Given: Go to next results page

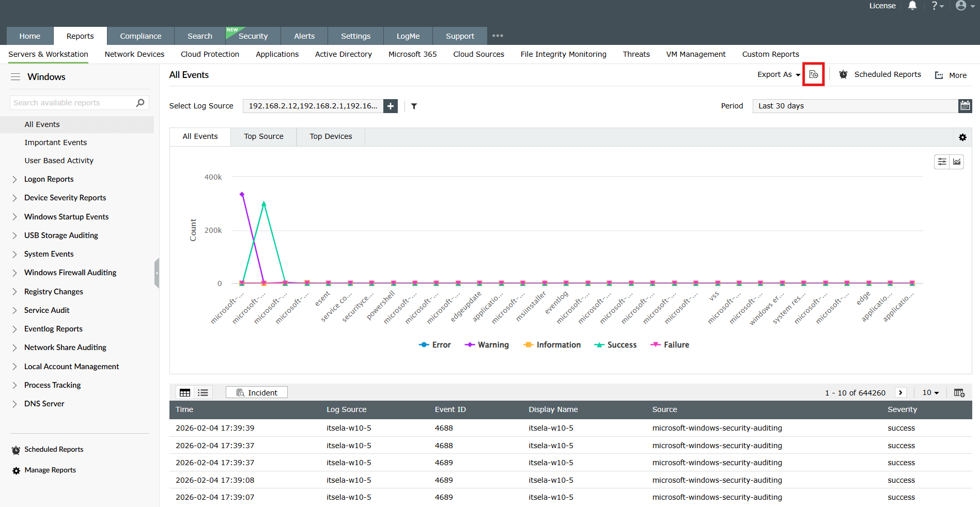Looking at the screenshot, I should [900, 392].
